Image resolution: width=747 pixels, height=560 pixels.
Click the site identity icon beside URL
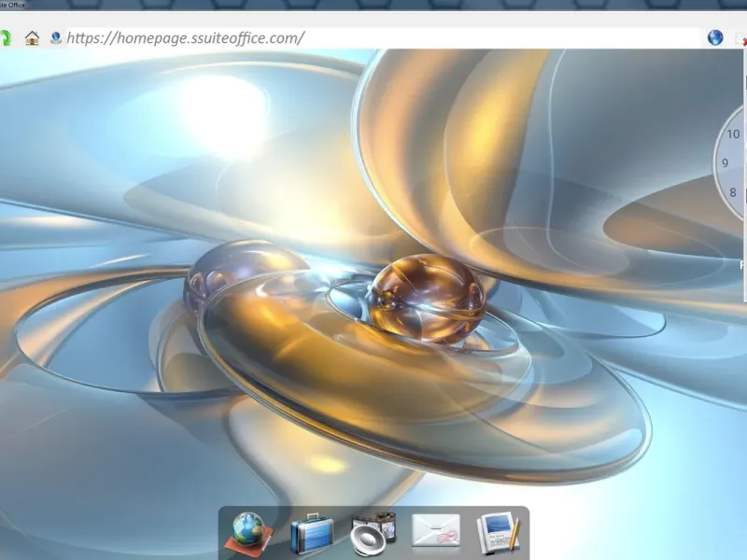(56, 37)
